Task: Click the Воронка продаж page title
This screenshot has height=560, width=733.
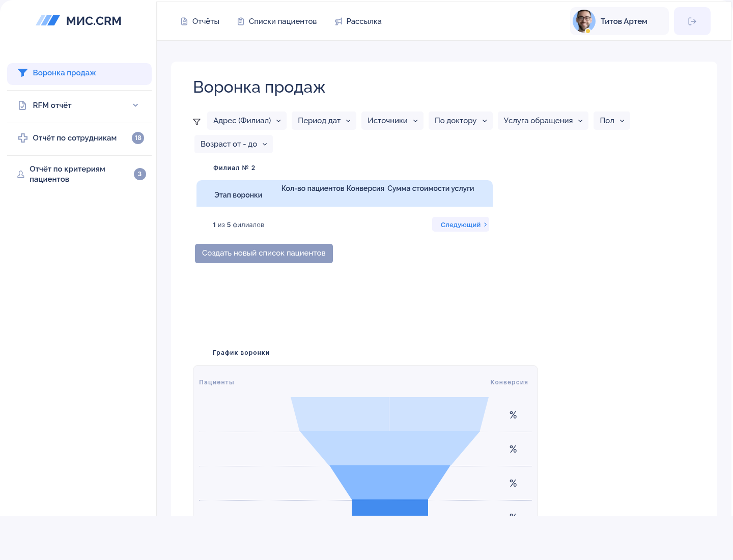Action: [x=259, y=88]
